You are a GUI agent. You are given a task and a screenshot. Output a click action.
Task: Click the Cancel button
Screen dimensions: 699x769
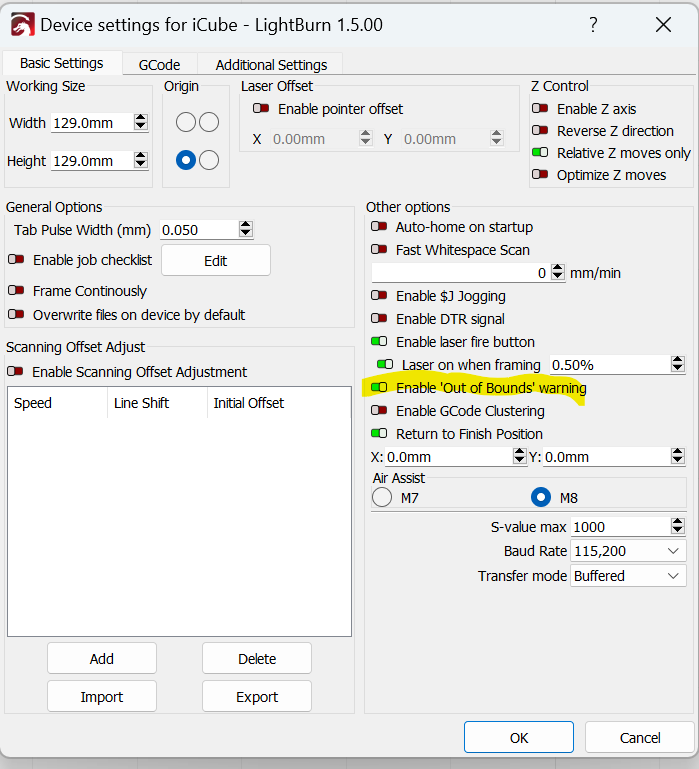pos(640,738)
